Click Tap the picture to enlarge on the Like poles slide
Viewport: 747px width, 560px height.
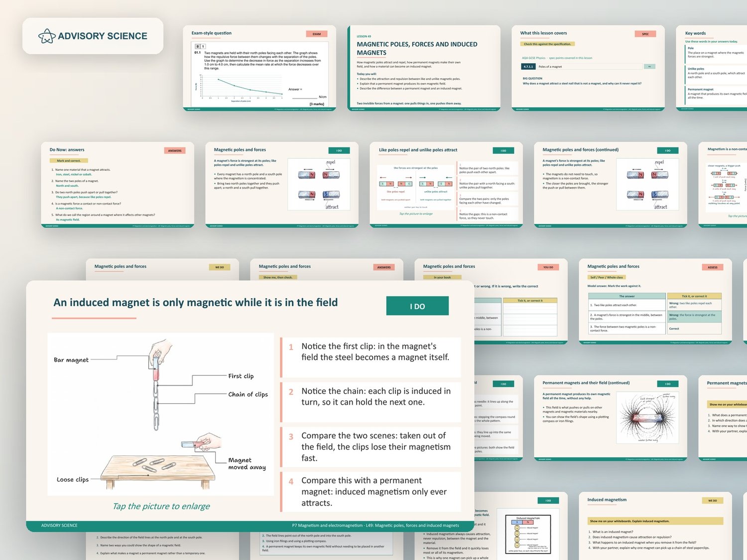416,214
